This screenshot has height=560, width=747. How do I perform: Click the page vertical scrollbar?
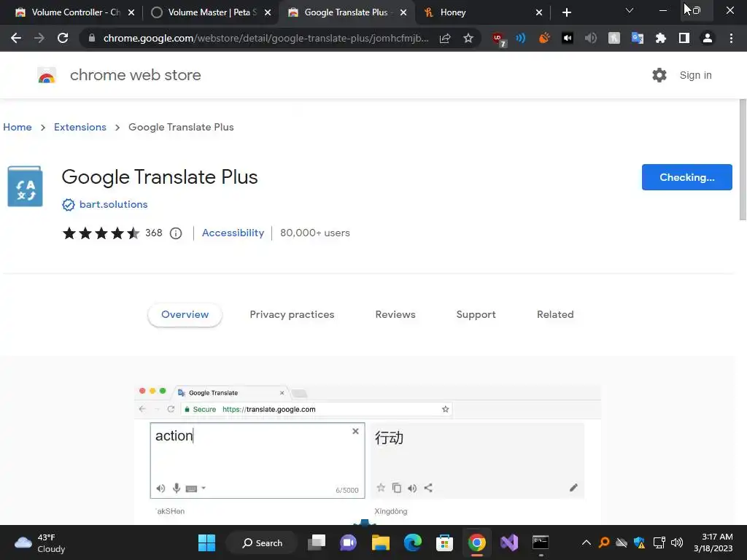click(x=743, y=160)
